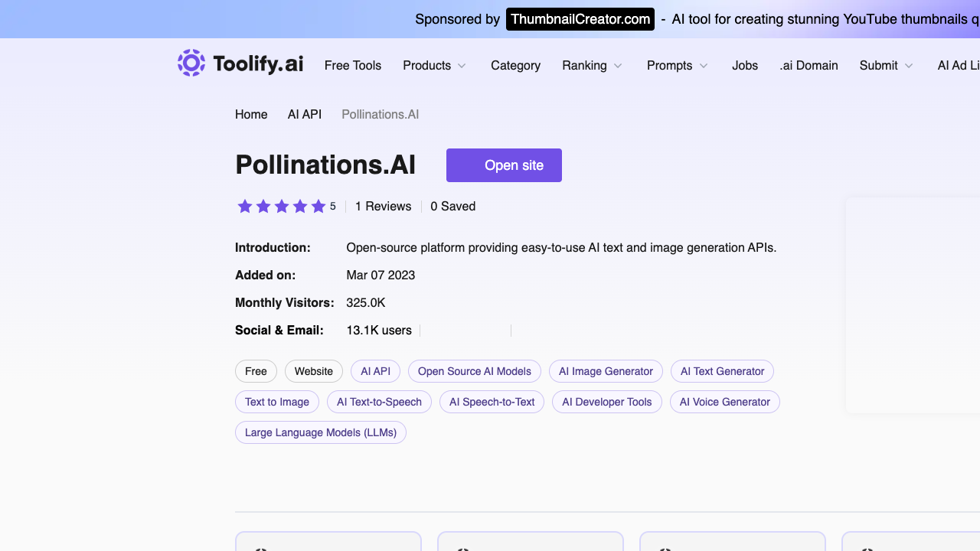Click the Open site button
Viewport: 980px width, 551px height.
point(504,165)
